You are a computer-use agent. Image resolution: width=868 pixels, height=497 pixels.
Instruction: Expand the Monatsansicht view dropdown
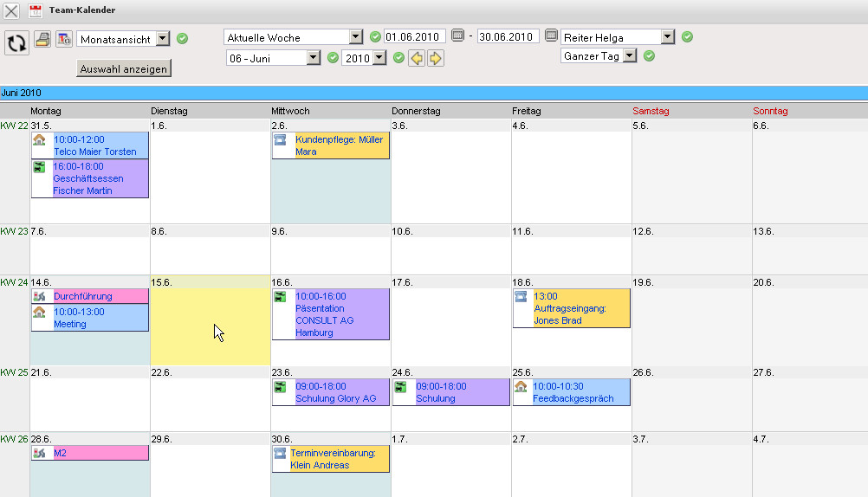tap(163, 39)
